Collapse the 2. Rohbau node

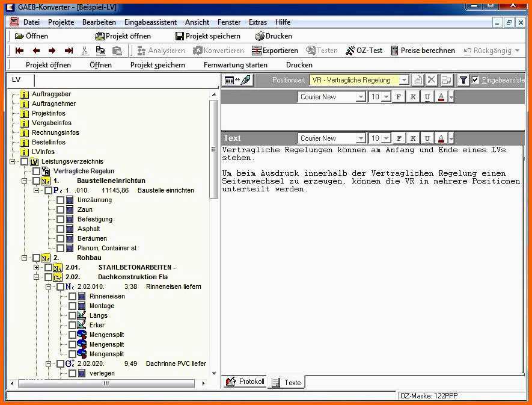click(25, 258)
